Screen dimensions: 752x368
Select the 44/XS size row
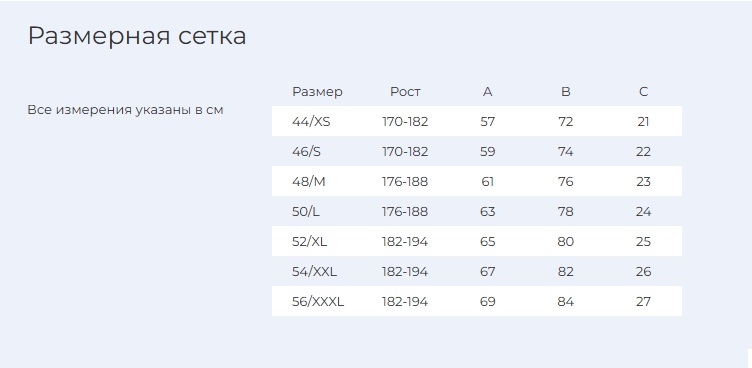click(x=477, y=121)
